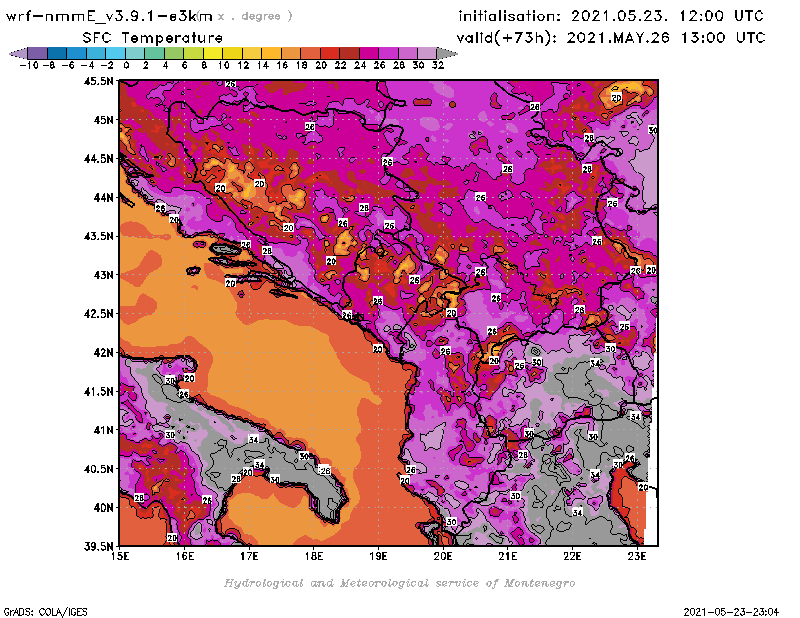Click the green 2 to 4 legend swatch

[155, 53]
